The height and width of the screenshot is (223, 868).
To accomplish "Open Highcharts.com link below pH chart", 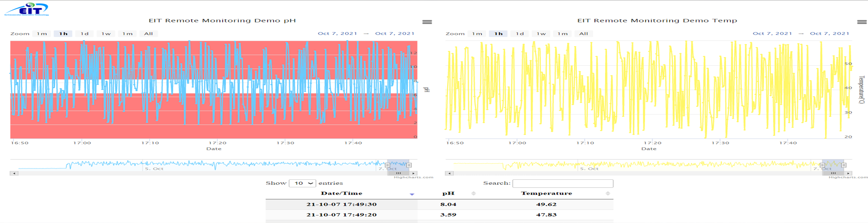I will (x=413, y=177).
